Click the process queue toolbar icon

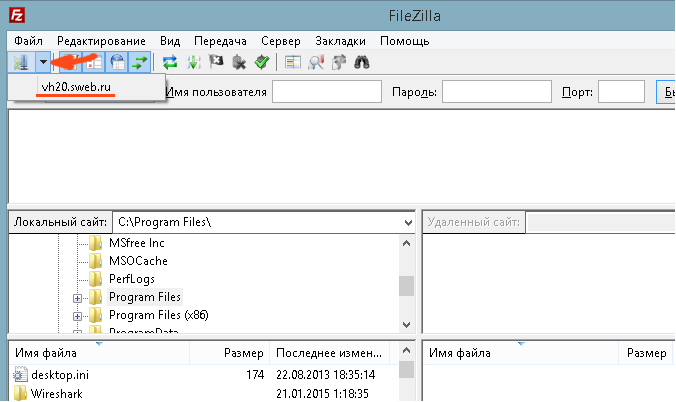pos(193,63)
